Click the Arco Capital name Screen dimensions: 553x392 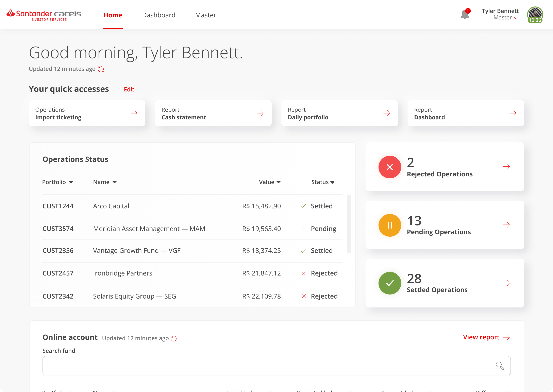pyautogui.click(x=111, y=206)
